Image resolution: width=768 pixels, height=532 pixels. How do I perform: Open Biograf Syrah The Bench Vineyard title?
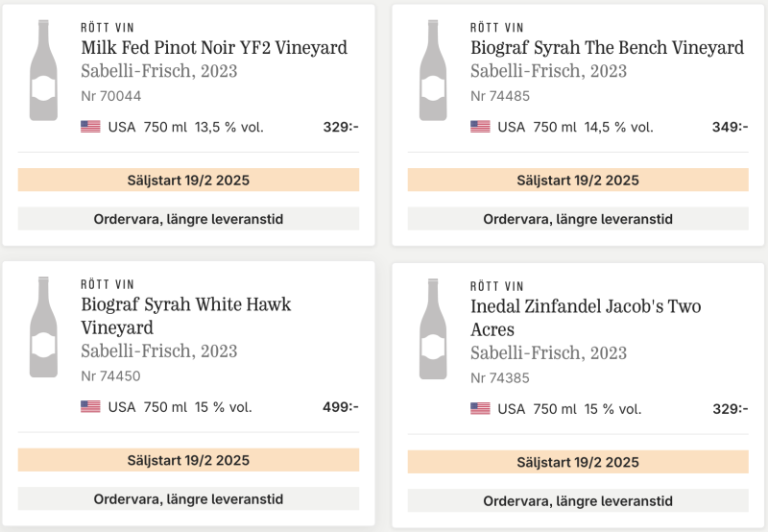point(608,47)
